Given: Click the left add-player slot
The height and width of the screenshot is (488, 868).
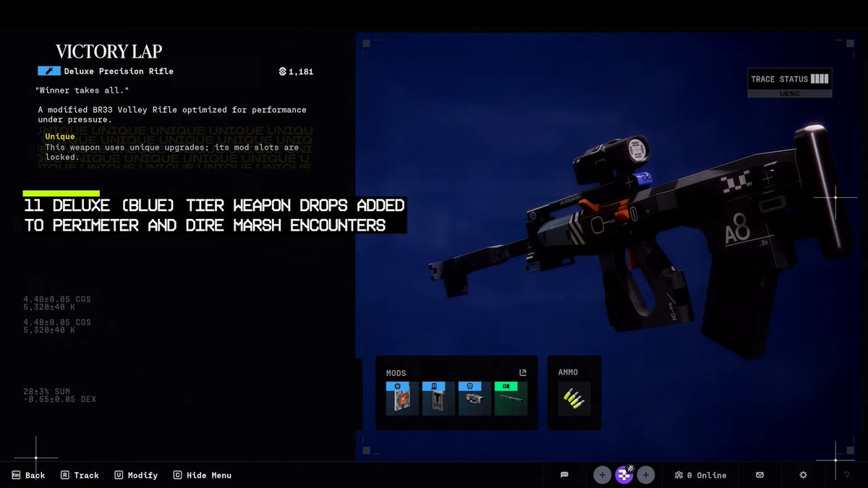Looking at the screenshot, I should pyautogui.click(x=602, y=475).
